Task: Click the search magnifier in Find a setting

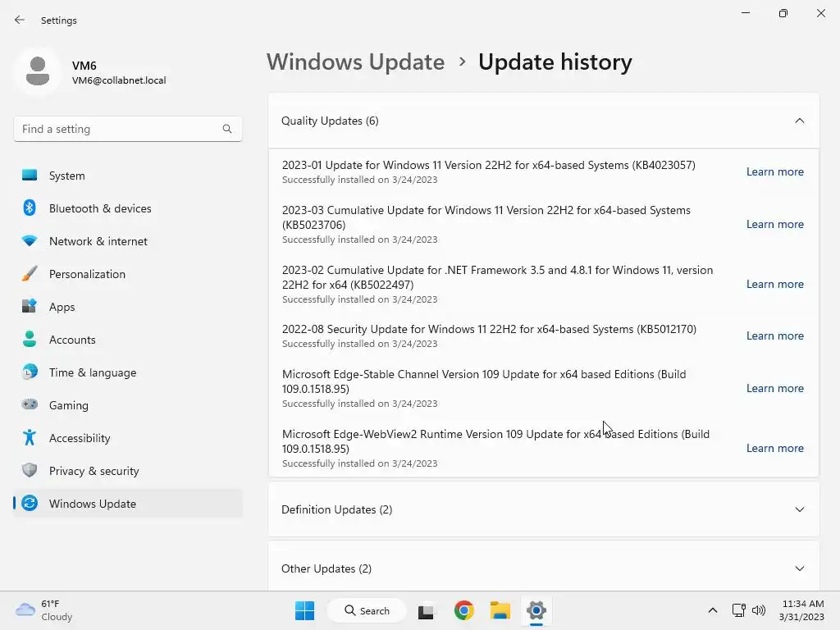Action: pyautogui.click(x=227, y=129)
